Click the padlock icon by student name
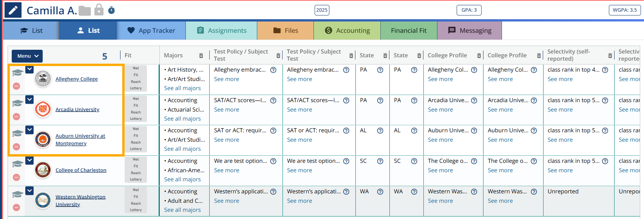 point(99,10)
